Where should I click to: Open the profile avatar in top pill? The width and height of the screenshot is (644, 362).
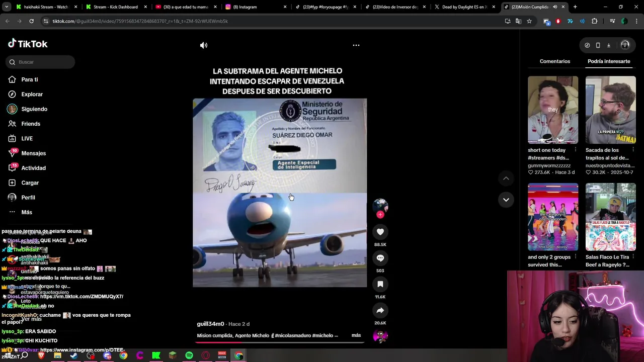(625, 45)
